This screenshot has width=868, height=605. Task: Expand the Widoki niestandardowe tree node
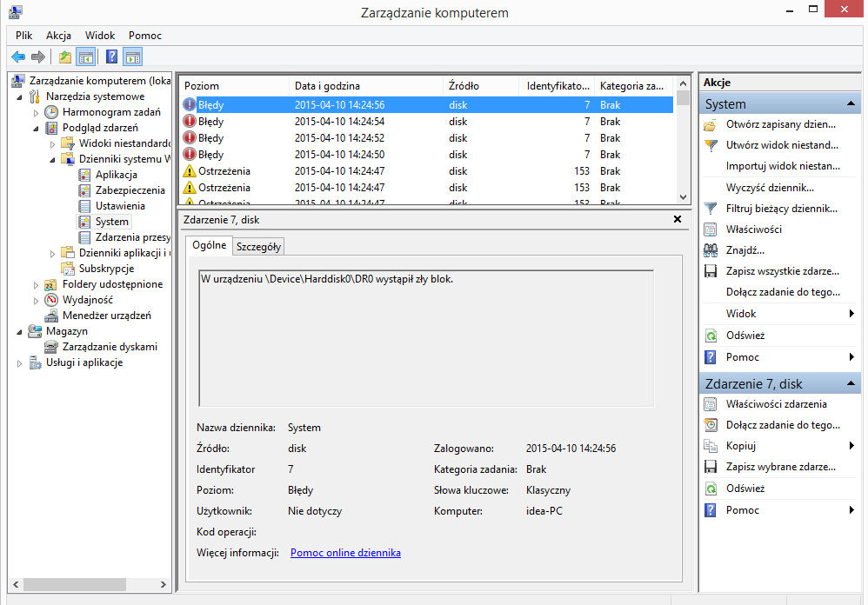52,143
